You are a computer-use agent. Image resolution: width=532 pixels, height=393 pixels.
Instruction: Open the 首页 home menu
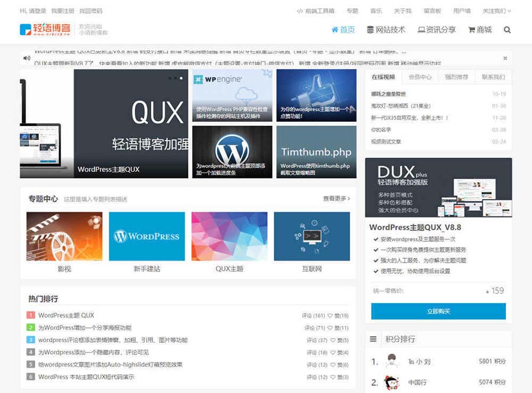(343, 30)
